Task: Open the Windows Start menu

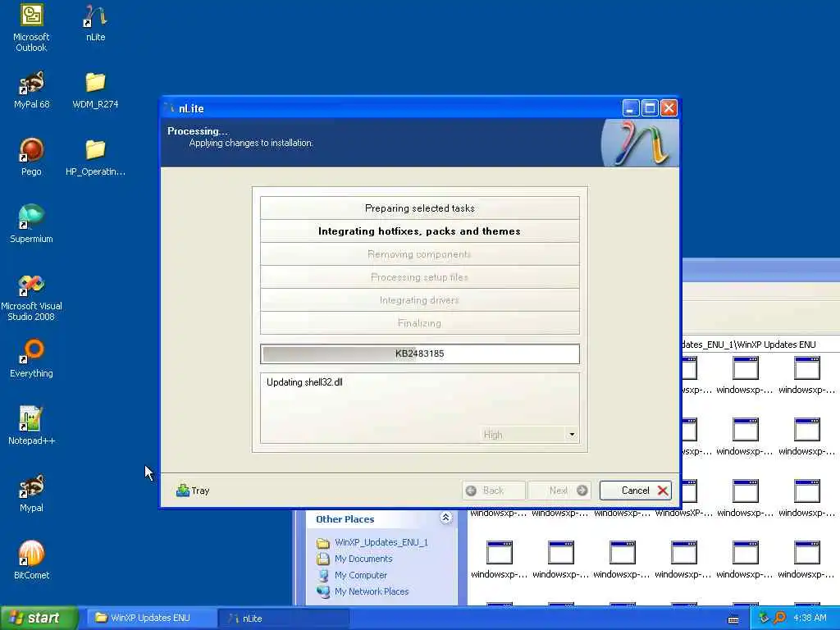Action: pos(39,619)
